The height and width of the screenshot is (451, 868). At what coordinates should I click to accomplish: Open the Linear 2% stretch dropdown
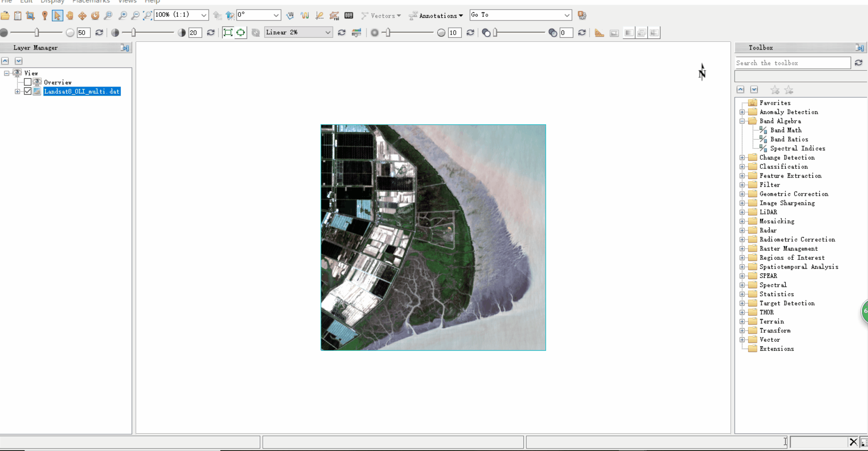[327, 33]
